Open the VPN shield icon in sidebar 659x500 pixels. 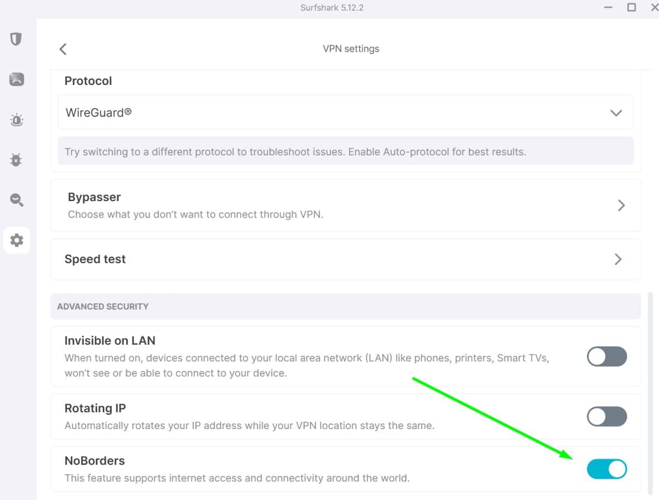click(x=16, y=39)
